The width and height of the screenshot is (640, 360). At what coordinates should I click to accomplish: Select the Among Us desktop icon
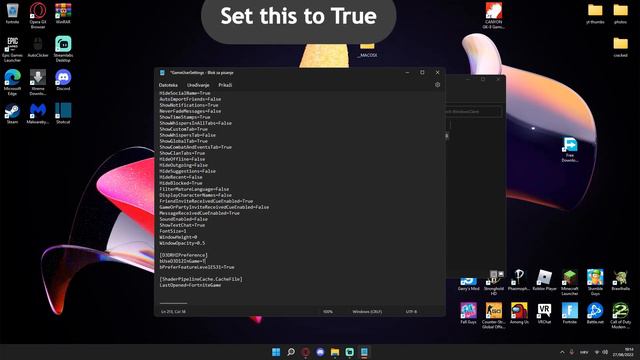pyautogui.click(x=519, y=313)
